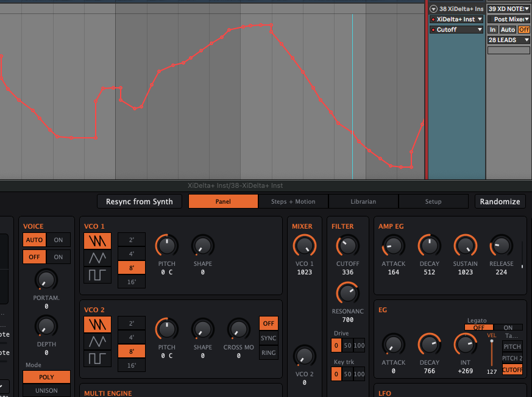Set Legato to ON
This screenshot has height=397, width=532.
coord(508,327)
